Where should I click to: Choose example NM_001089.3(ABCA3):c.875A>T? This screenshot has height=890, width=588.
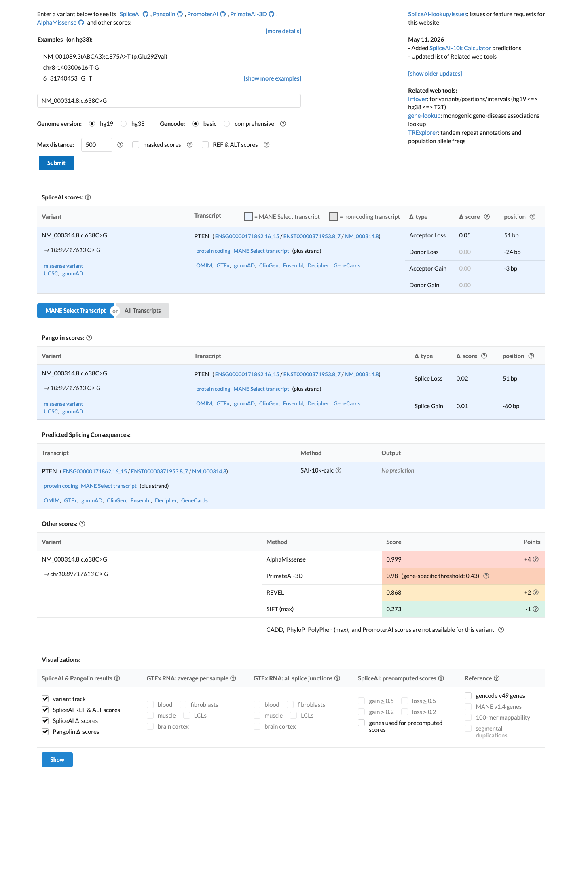[x=105, y=57]
